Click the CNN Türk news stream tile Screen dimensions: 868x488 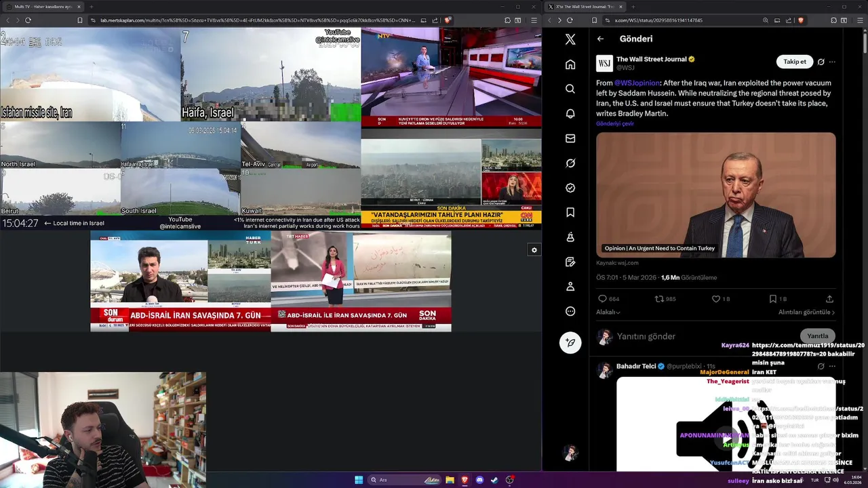451,179
